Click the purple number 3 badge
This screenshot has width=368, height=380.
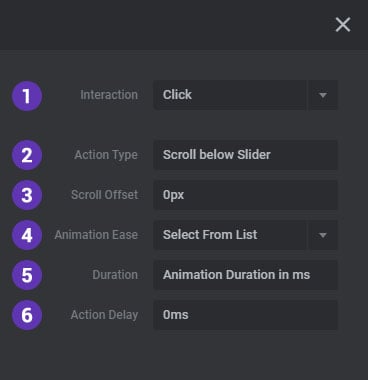coord(27,195)
